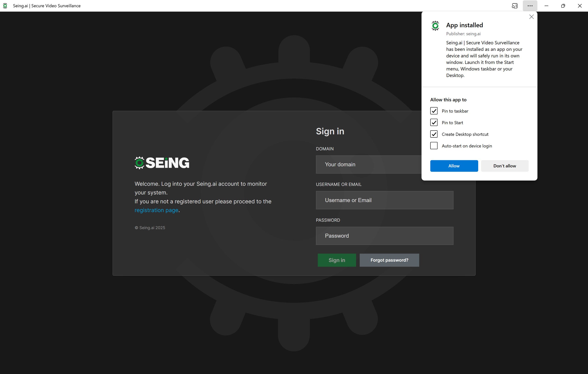
Task: Click into the Password field
Action: [384, 236]
